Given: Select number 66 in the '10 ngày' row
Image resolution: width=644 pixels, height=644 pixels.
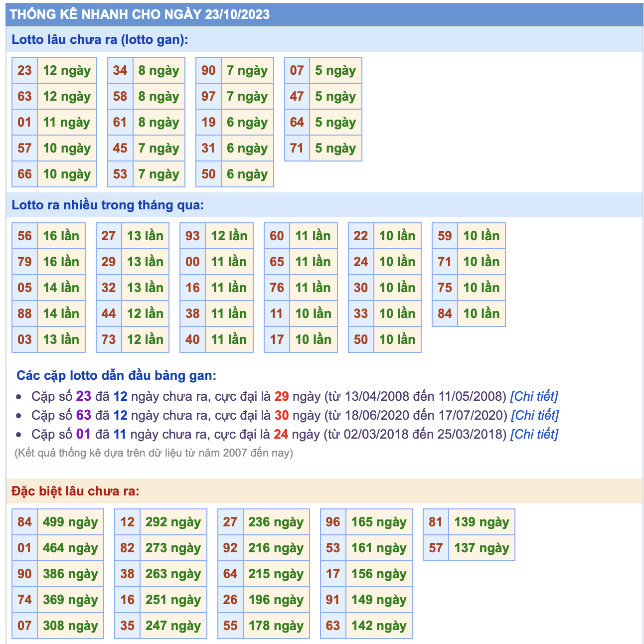Looking at the screenshot, I should [24, 174].
